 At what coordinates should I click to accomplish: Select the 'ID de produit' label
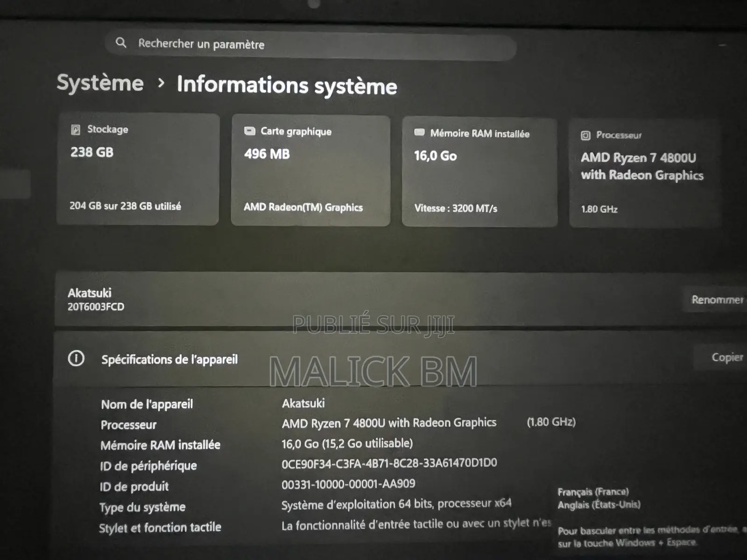point(134,486)
